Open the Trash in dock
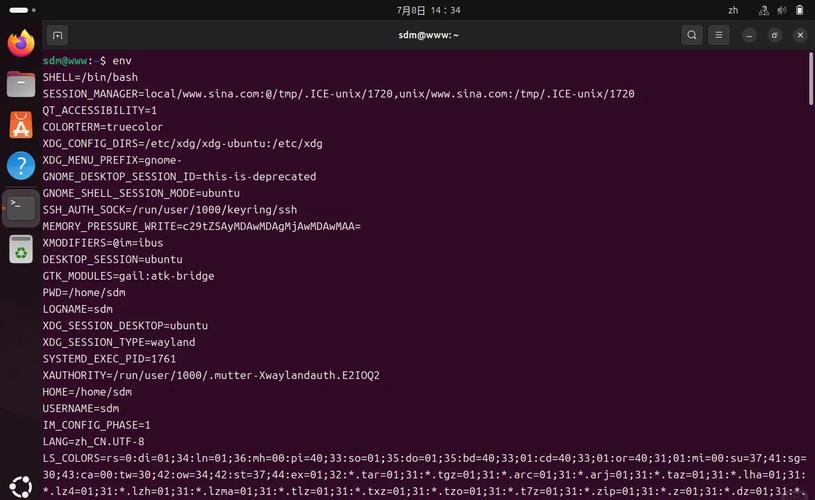 pyautogui.click(x=21, y=249)
